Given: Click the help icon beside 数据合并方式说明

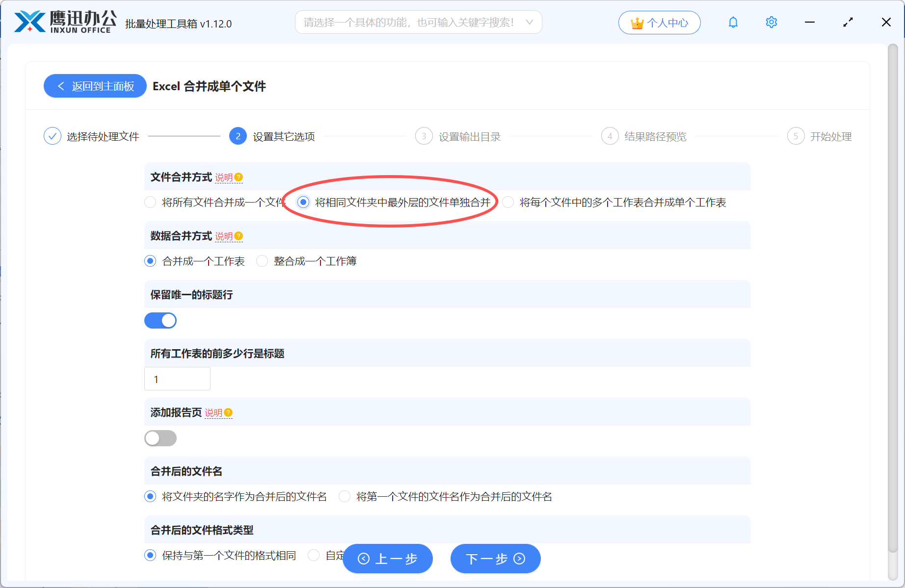Looking at the screenshot, I should click(239, 235).
